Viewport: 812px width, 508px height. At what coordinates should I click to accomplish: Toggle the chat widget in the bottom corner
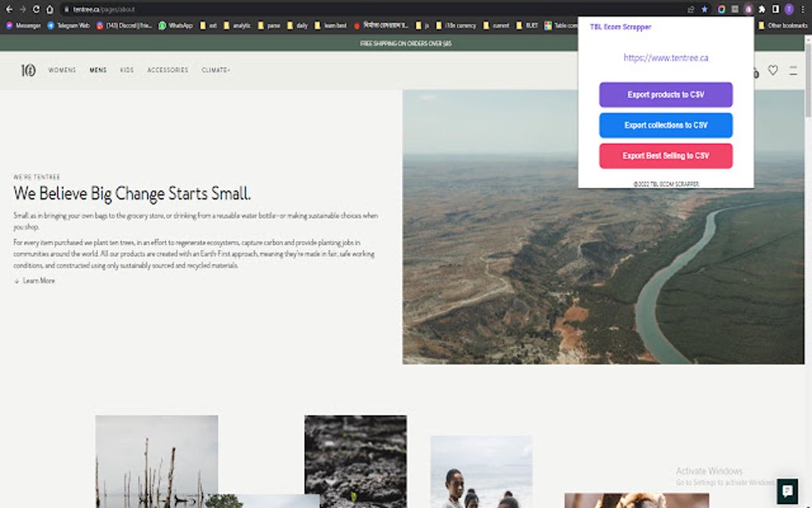(x=787, y=490)
